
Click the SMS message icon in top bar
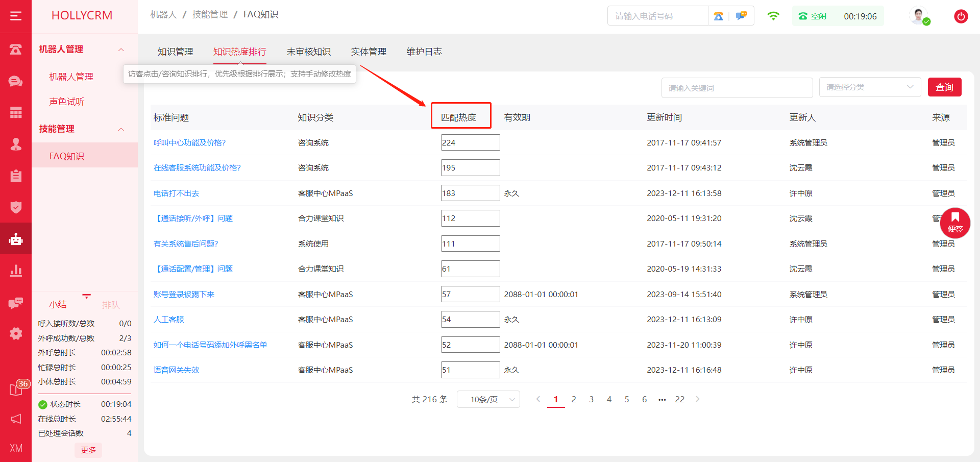coord(741,16)
